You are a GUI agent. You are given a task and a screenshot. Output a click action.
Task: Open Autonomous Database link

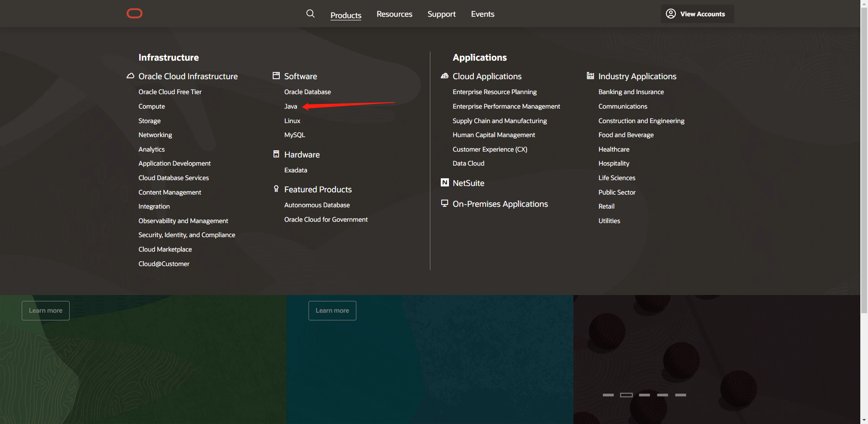pyautogui.click(x=317, y=205)
